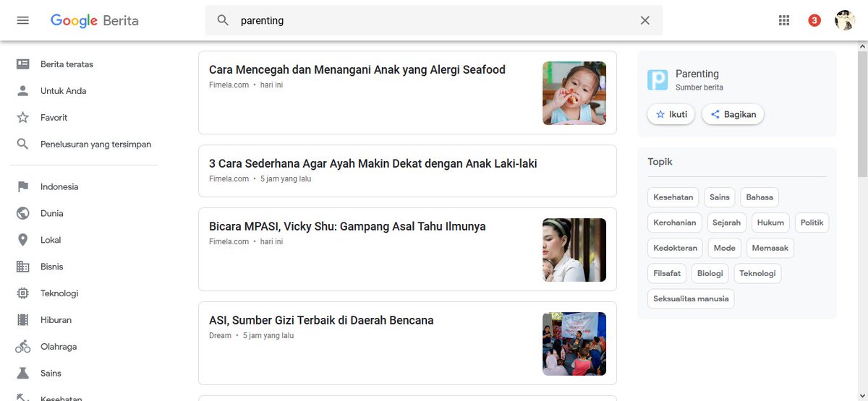Click the Hiburan film icon
868x401 pixels.
[23, 320]
